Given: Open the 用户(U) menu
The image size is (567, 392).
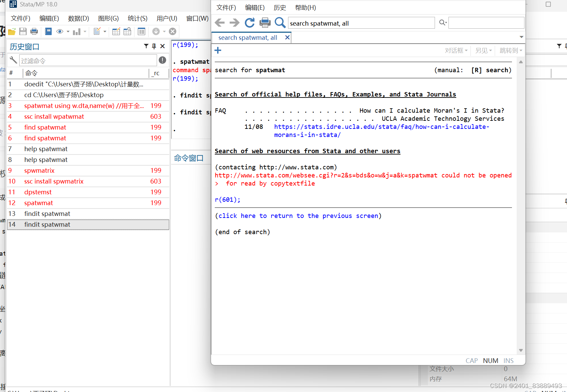Looking at the screenshot, I should pos(167,18).
